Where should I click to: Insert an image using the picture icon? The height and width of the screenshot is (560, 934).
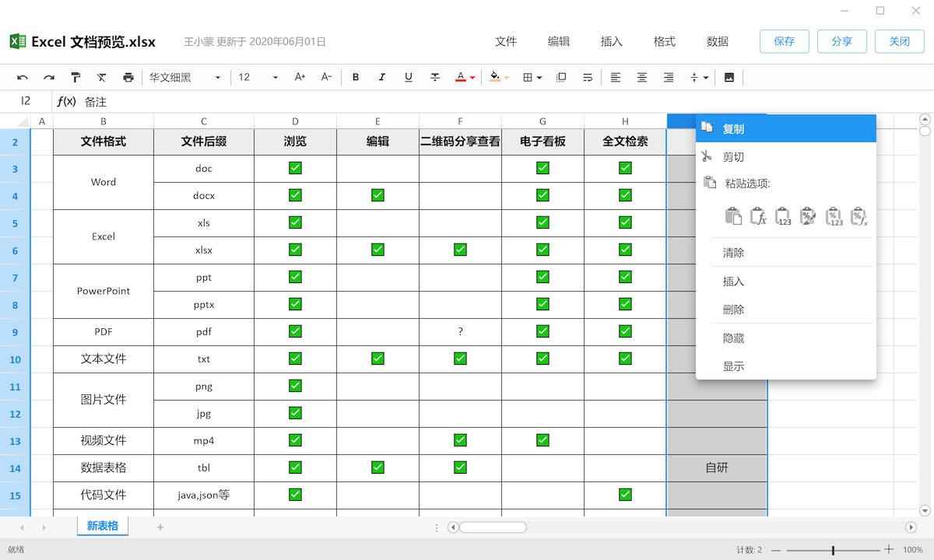(x=729, y=77)
